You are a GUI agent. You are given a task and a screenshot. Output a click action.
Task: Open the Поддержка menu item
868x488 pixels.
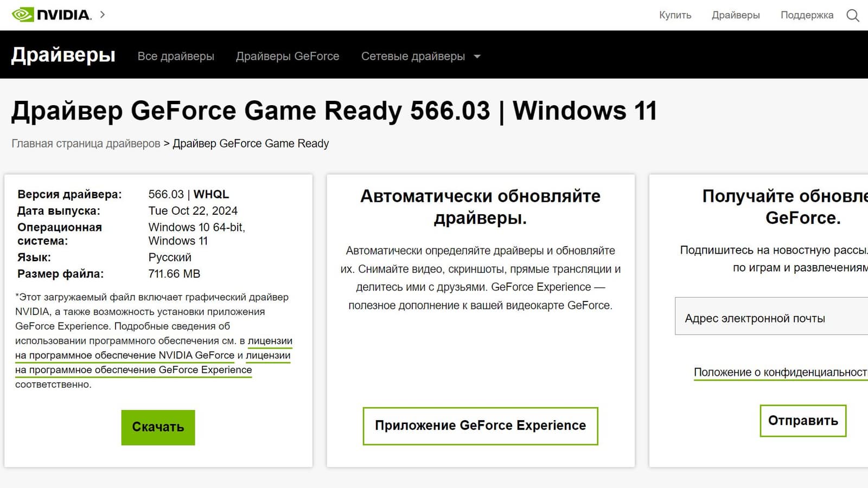(x=807, y=15)
